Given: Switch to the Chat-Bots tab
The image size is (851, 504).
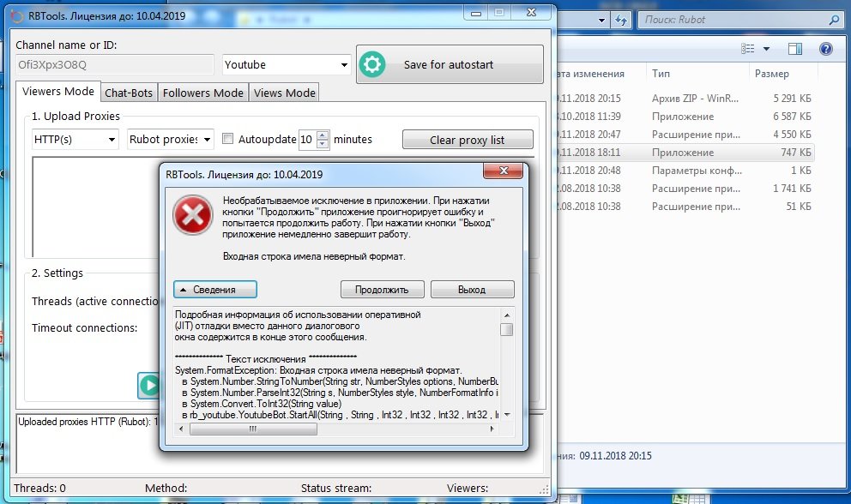Looking at the screenshot, I should [129, 93].
